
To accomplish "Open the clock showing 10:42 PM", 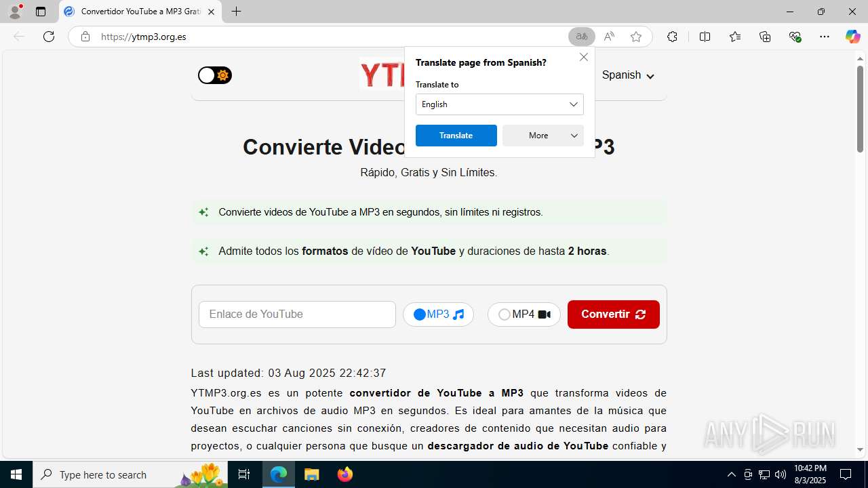I will pos(810,474).
